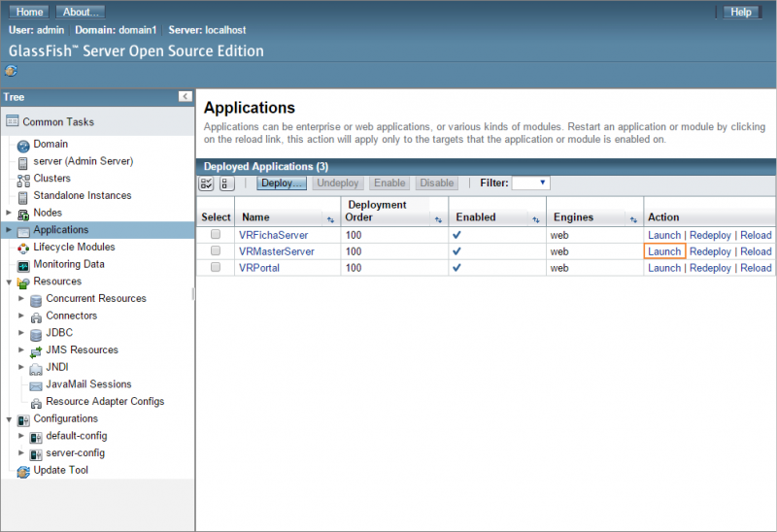The height and width of the screenshot is (532, 777).
Task: Expand the server-config node
Action: click(21, 452)
